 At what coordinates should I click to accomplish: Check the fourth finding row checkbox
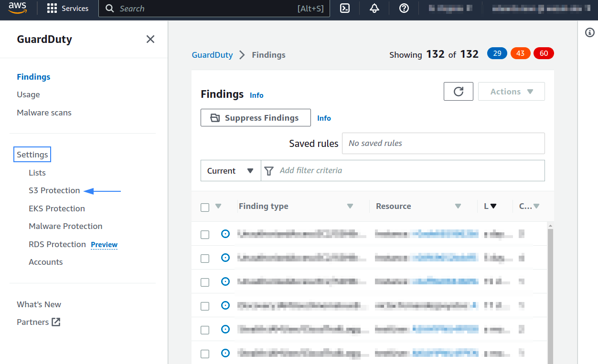point(205,306)
